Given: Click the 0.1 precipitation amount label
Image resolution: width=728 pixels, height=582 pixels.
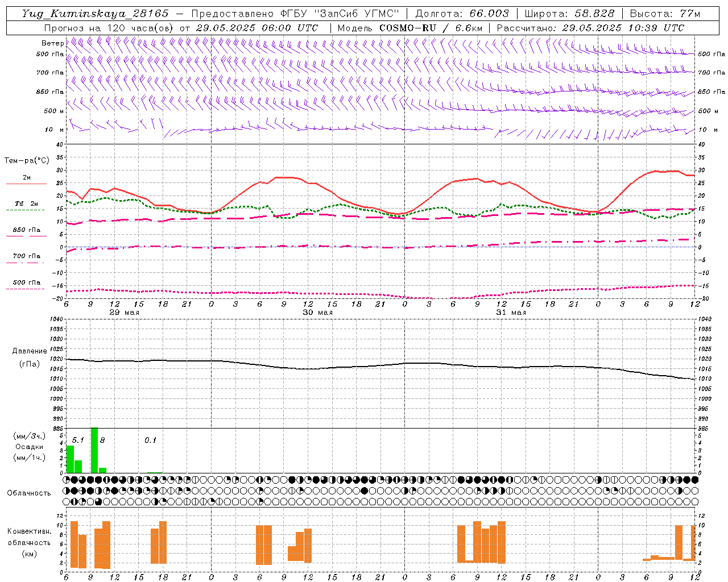Looking at the screenshot, I should (150, 440).
